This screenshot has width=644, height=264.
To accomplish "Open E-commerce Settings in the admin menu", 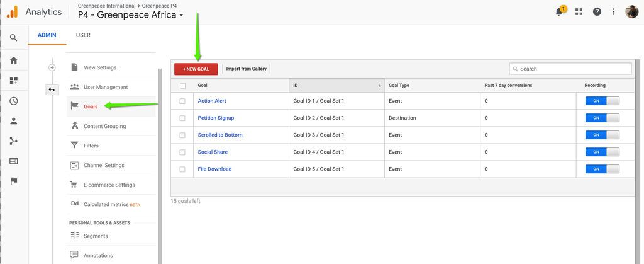I will click(x=109, y=185).
